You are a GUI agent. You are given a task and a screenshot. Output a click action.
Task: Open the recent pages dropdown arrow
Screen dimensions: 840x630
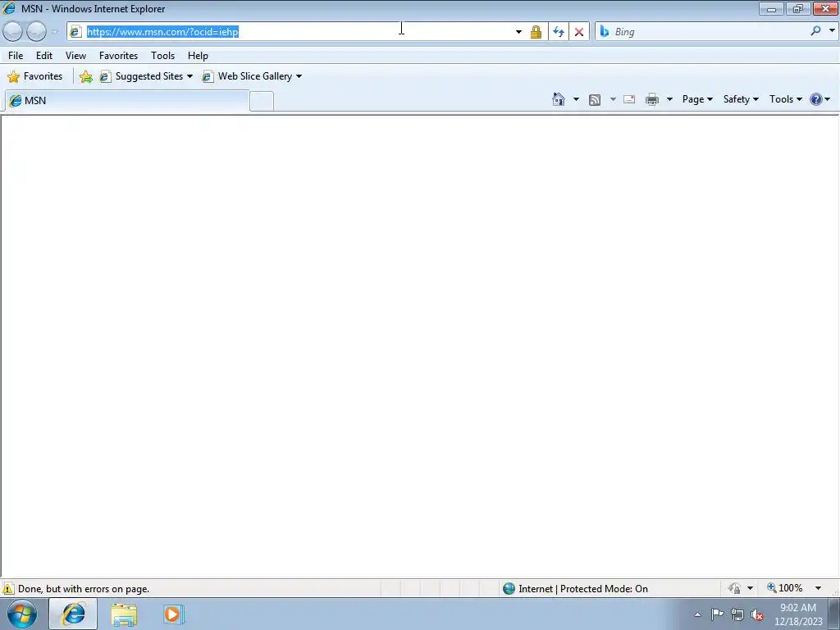point(55,32)
